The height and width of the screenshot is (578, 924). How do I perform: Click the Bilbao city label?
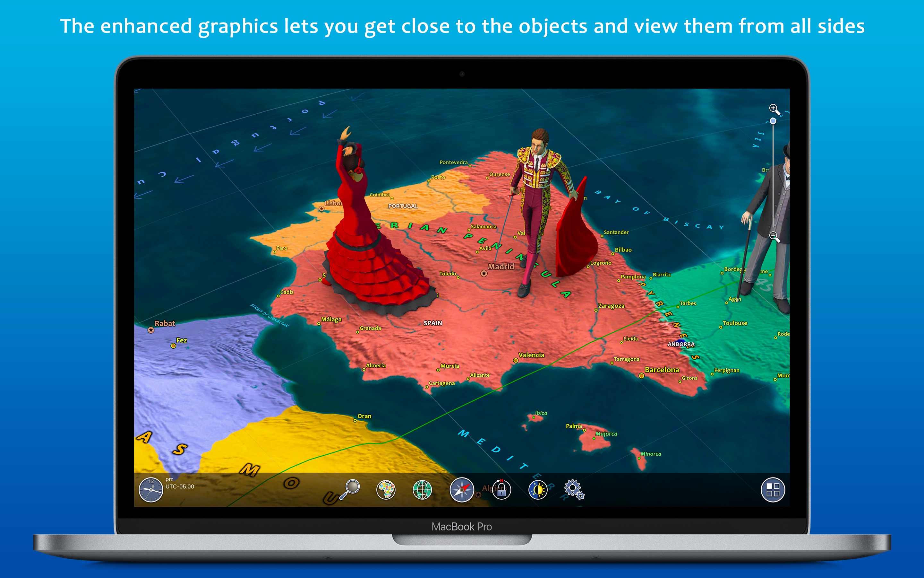pos(623,250)
